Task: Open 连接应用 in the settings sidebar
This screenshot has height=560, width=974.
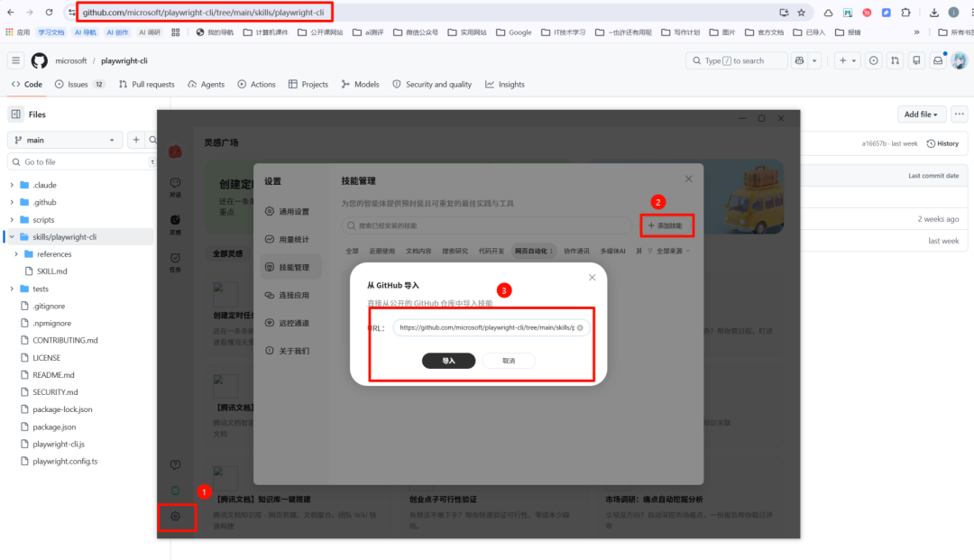Action: [x=290, y=296]
